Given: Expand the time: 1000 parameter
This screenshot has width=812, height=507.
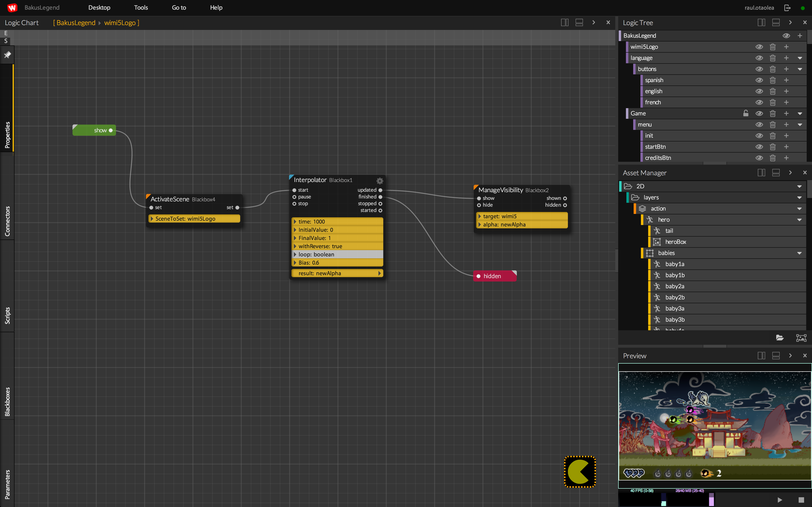Looking at the screenshot, I should [x=295, y=222].
